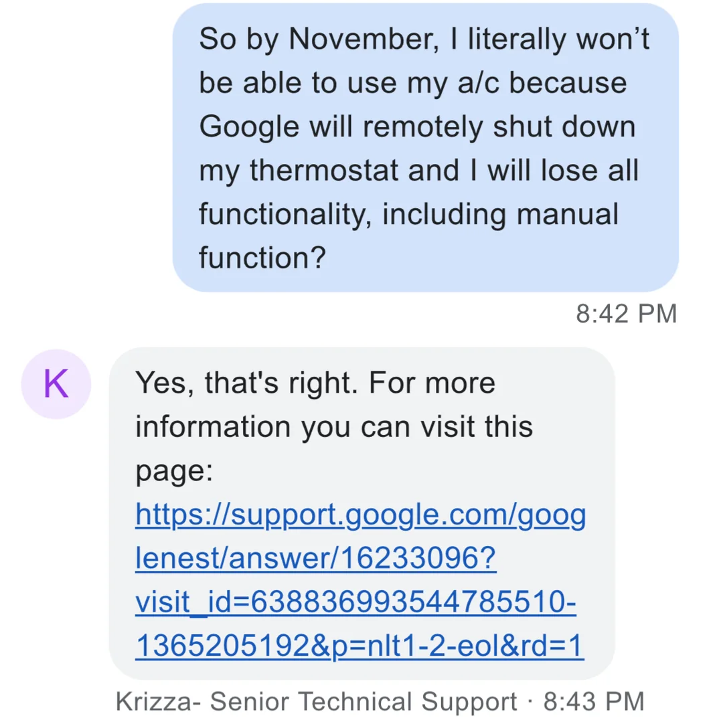Click the purple K avatar icon
The width and height of the screenshot is (723, 728).
[56, 385]
